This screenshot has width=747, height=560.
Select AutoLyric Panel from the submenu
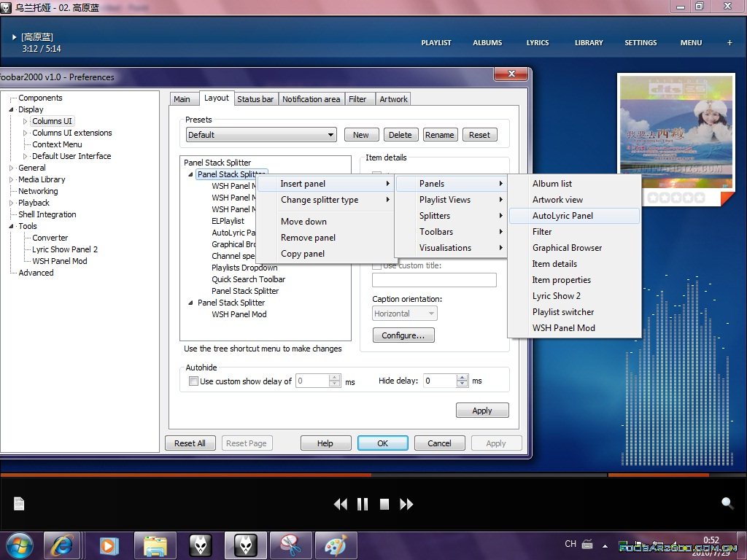point(562,216)
